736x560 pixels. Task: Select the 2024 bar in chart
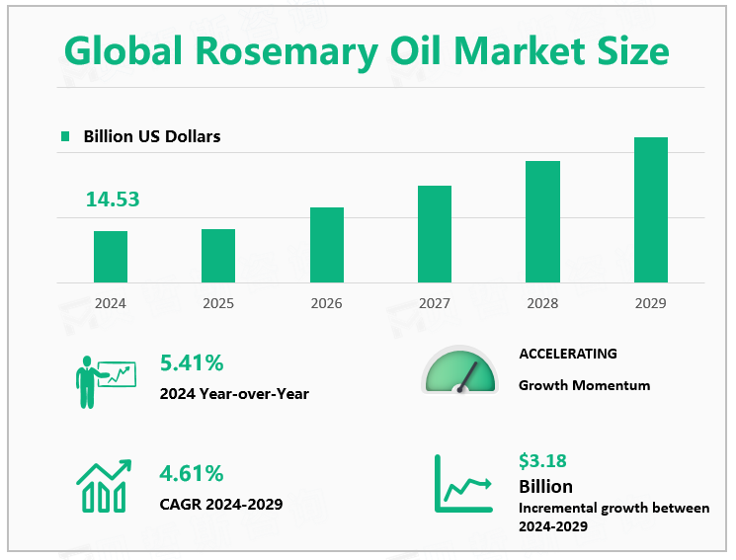[x=111, y=257]
